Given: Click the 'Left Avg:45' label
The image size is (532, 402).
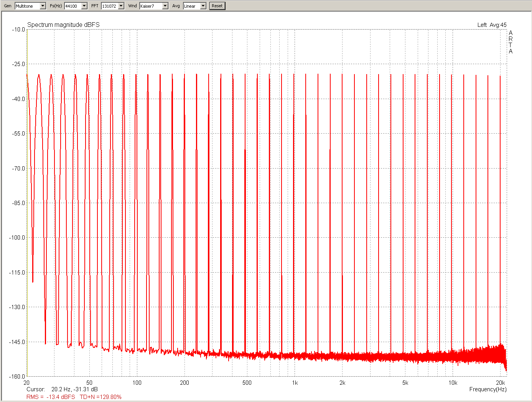Looking at the screenshot, I should tap(492, 25).
